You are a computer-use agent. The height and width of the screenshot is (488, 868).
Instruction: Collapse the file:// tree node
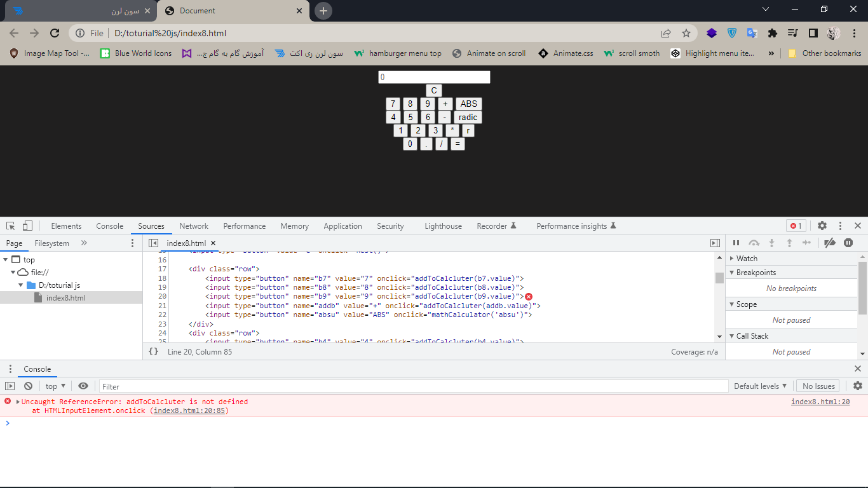click(13, 272)
